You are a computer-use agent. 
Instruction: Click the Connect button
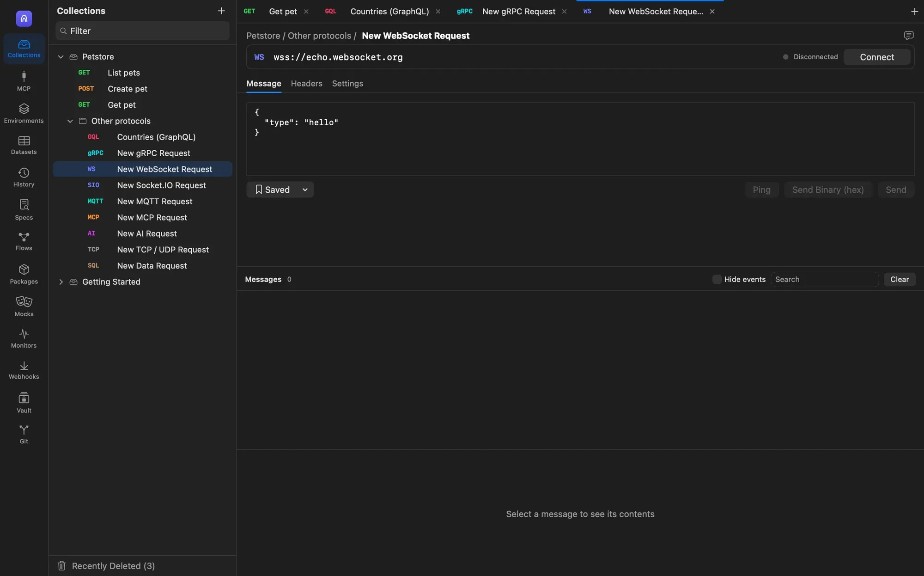click(x=877, y=57)
